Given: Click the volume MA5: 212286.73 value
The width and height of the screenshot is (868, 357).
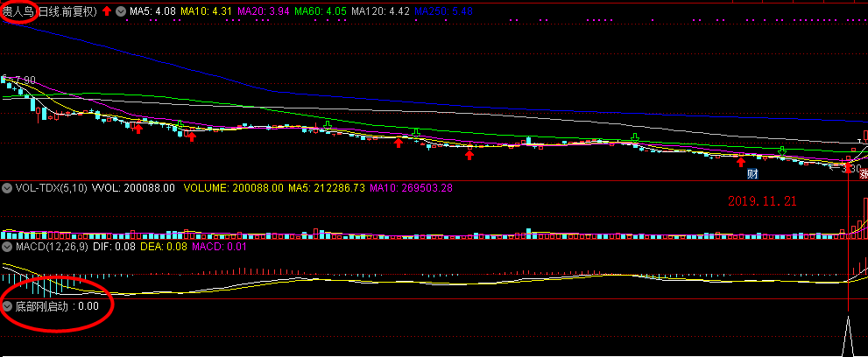Looking at the screenshot, I should (x=327, y=188).
